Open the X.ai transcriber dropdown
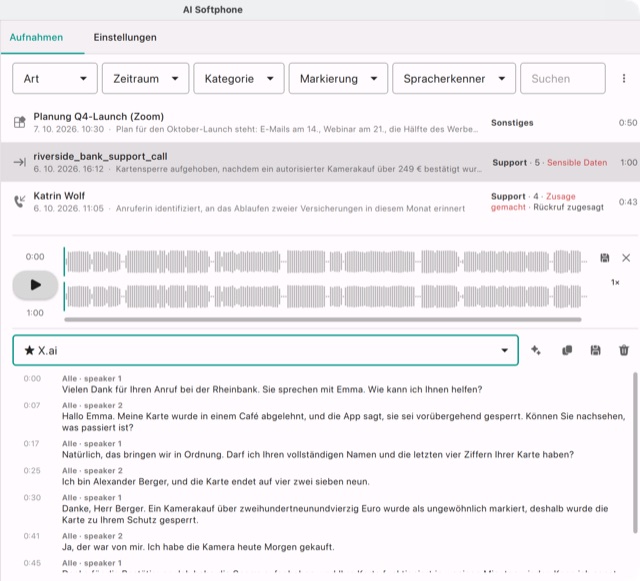 click(266, 350)
